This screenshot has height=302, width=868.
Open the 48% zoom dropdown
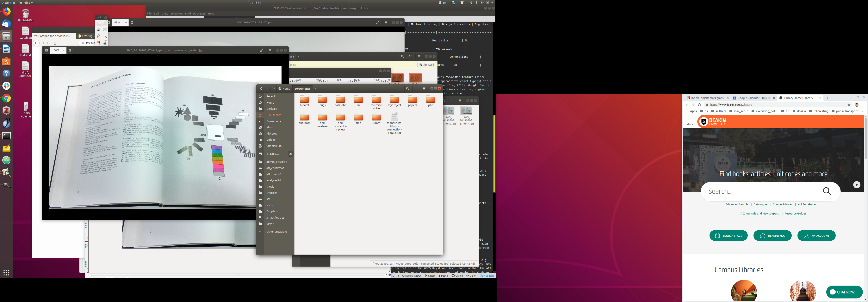coord(125,23)
